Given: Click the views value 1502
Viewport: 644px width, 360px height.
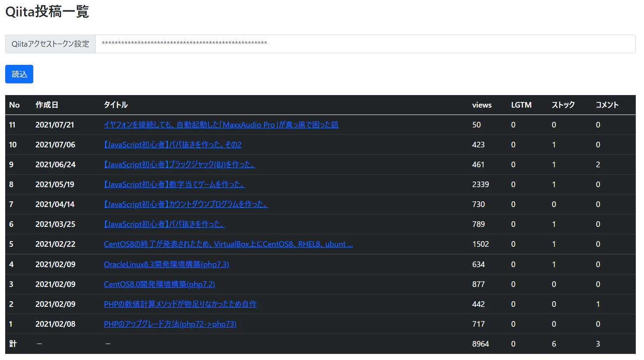Looking at the screenshot, I should 481,244.
